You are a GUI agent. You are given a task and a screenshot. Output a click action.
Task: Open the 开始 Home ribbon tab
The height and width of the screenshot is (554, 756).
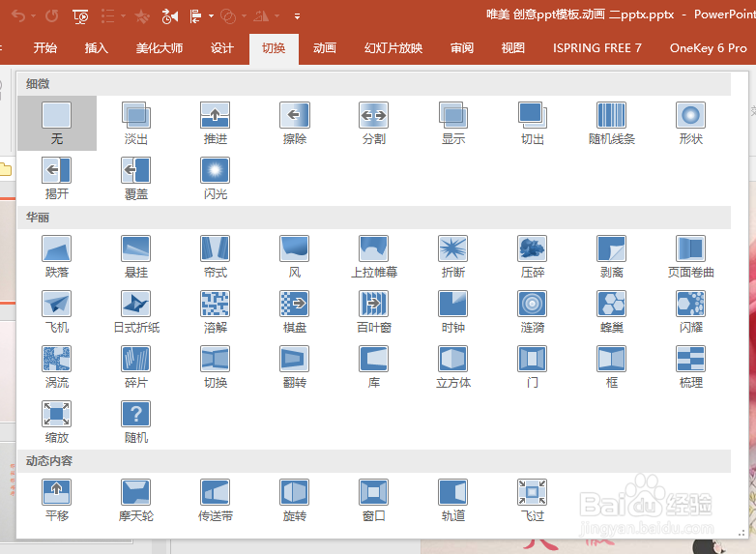pos(45,48)
